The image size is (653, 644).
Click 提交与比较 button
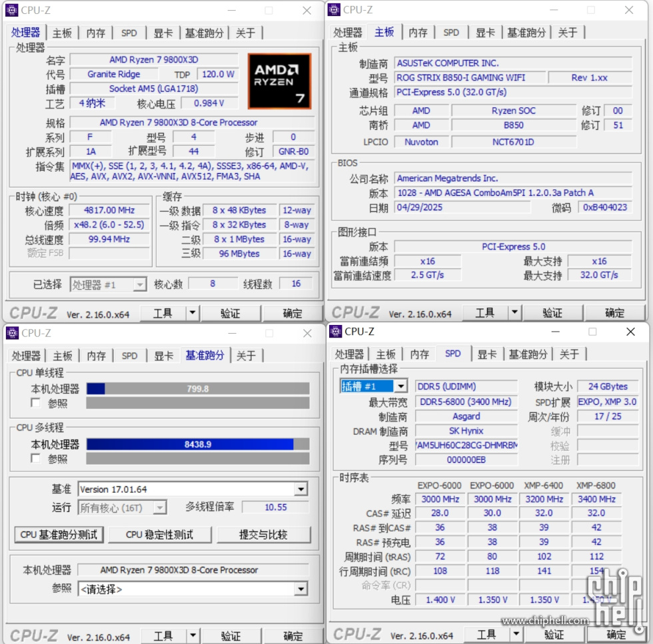coord(263,535)
